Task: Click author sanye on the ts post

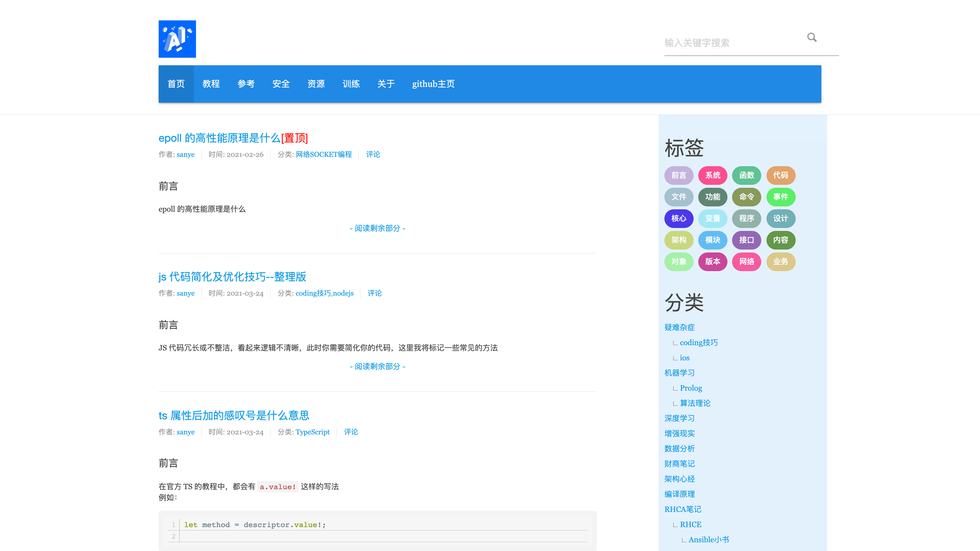Action: coord(185,432)
